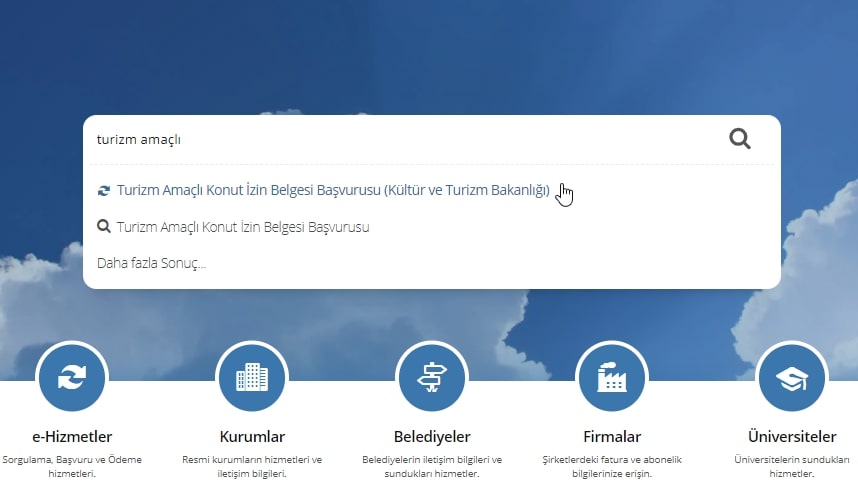Open the Kurumlar building icon
Image resolution: width=858 pixels, height=503 pixels.
point(252,378)
